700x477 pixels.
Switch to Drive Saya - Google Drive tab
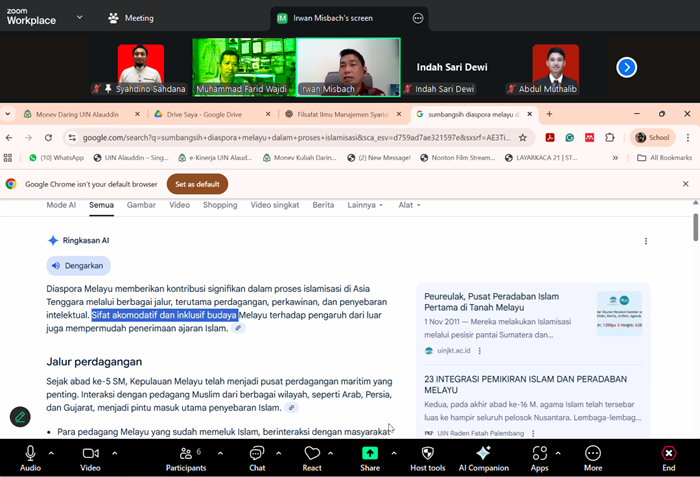204,114
